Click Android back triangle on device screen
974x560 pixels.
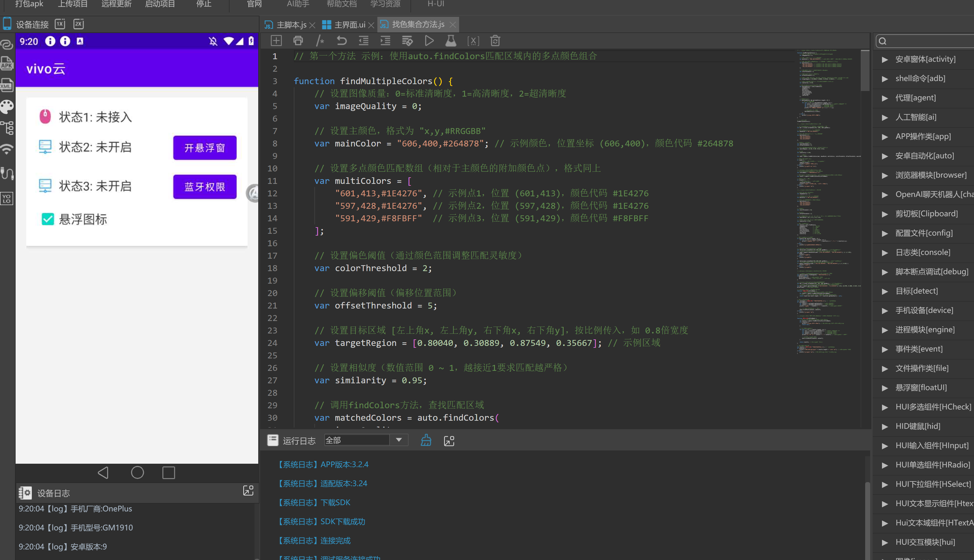point(103,473)
